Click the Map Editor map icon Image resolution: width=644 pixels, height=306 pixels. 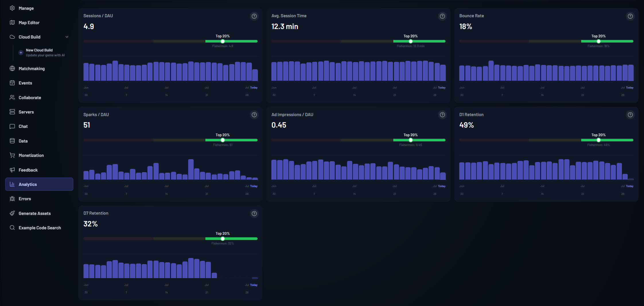point(12,22)
